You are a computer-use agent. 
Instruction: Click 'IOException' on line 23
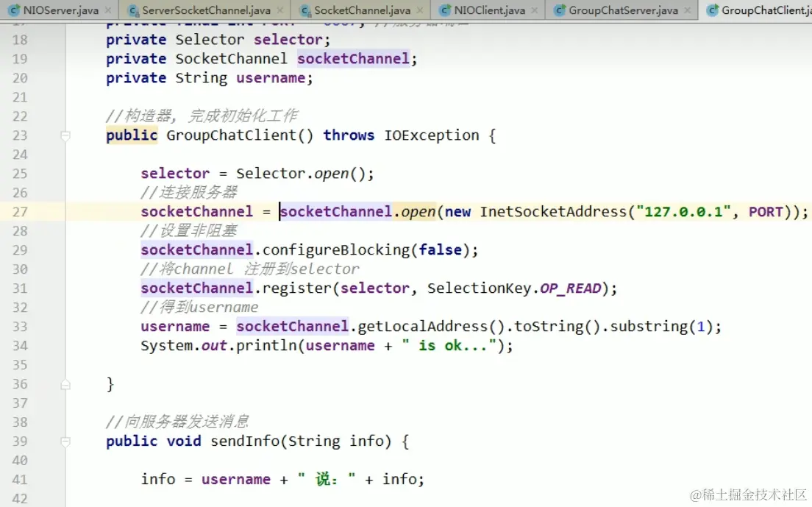(431, 135)
